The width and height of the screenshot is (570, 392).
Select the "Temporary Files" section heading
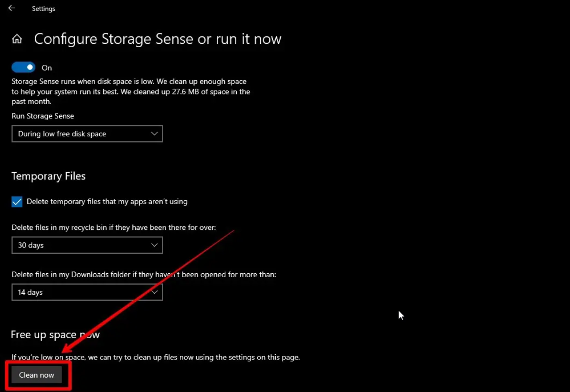[49, 176]
